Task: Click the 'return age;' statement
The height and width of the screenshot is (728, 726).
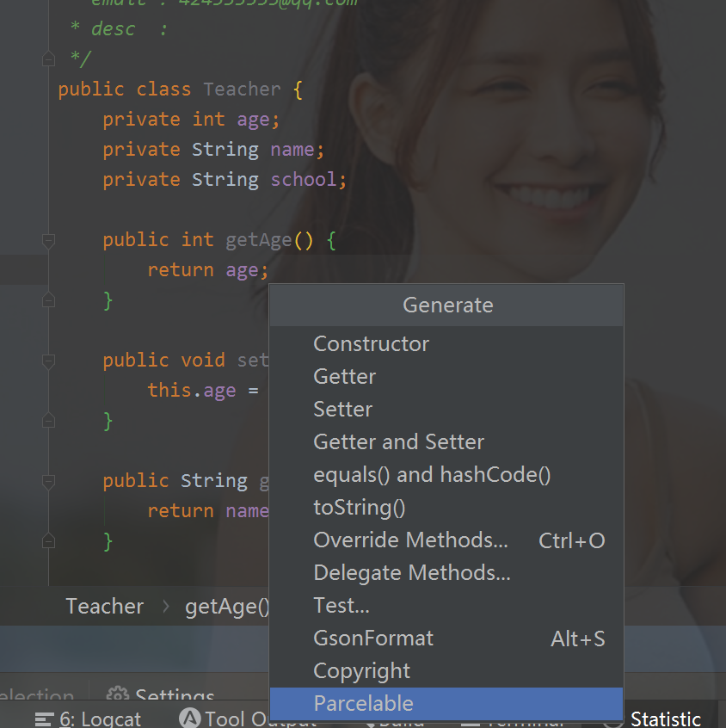Action: 208,270
